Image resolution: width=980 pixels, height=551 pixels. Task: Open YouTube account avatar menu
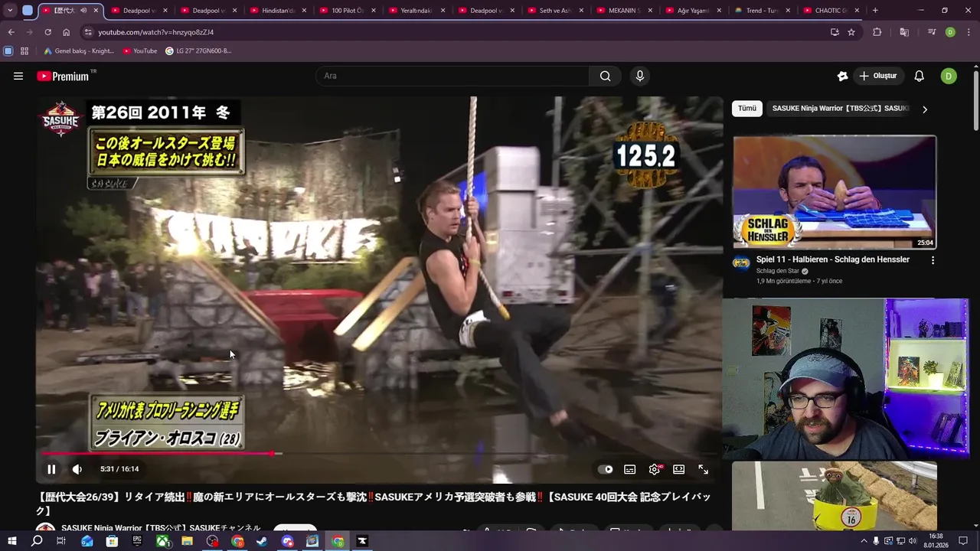(949, 76)
